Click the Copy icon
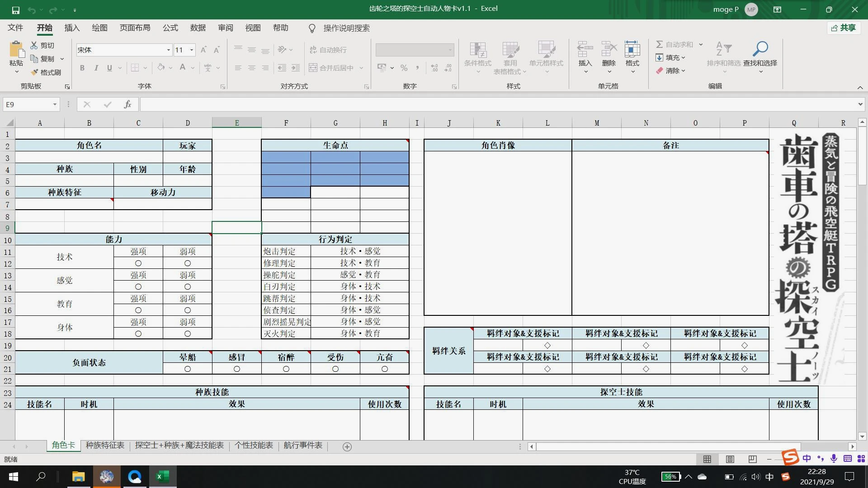Viewport: 868px width, 488px height. coord(34,58)
